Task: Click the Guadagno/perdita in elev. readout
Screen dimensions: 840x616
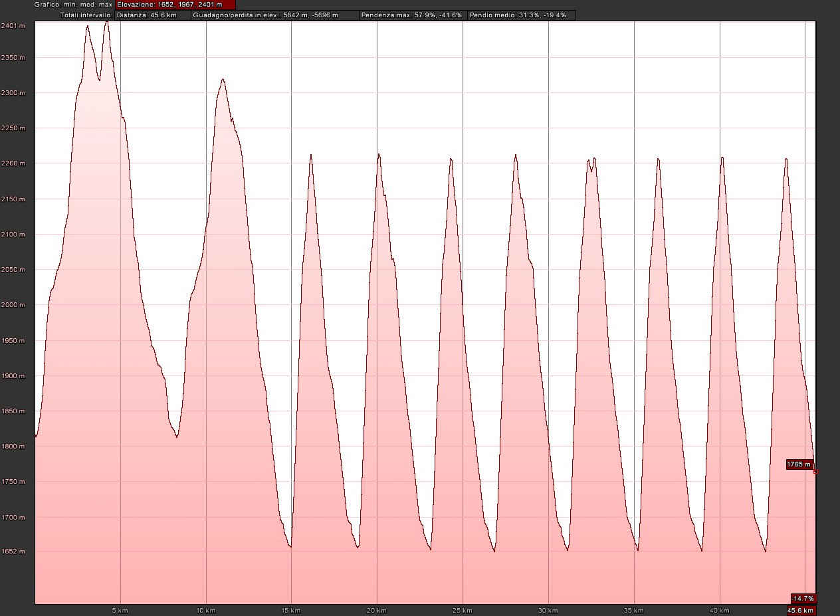Action: [x=274, y=15]
